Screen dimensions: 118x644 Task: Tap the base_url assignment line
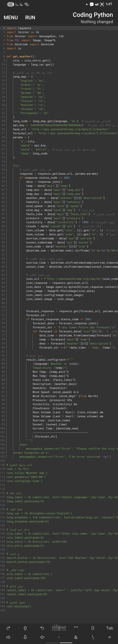[61, 129]
